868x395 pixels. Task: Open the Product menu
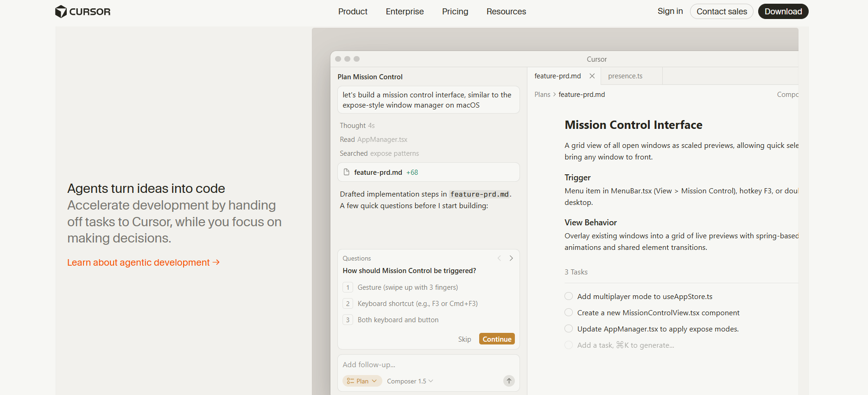pos(353,12)
